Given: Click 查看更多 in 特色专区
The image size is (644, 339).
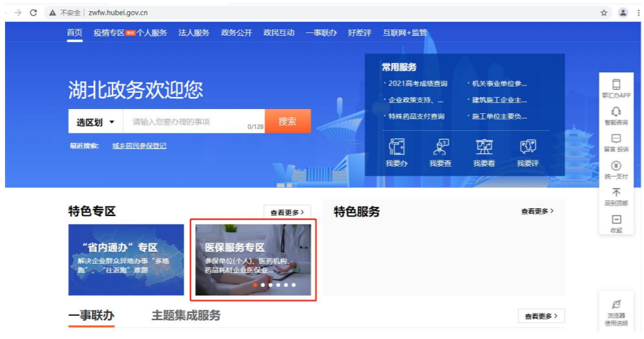Looking at the screenshot, I should tap(287, 212).
